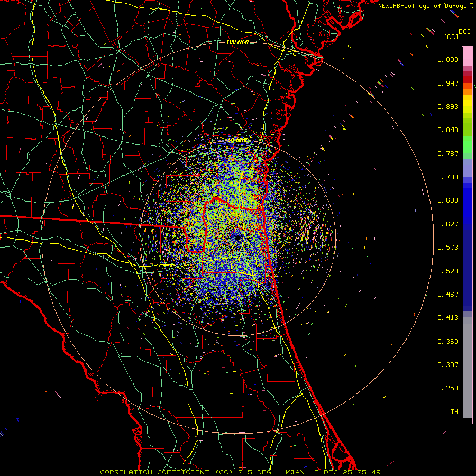Click the 100 NMI range ring label
476x476 pixels.
point(237,42)
